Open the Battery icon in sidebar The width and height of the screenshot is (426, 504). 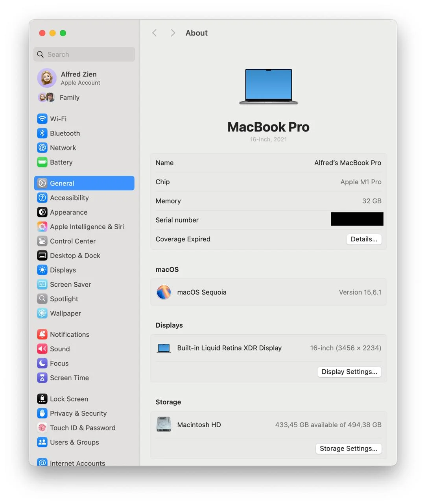[42, 162]
